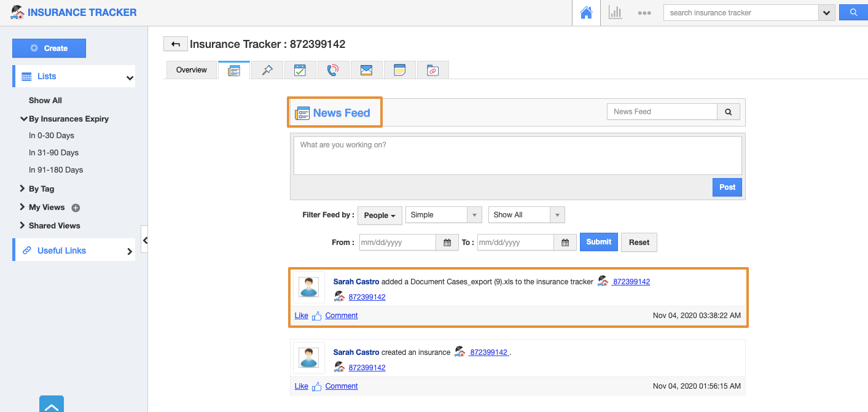Open the Follow Ups pin tab
The width and height of the screenshot is (868, 412).
click(267, 70)
